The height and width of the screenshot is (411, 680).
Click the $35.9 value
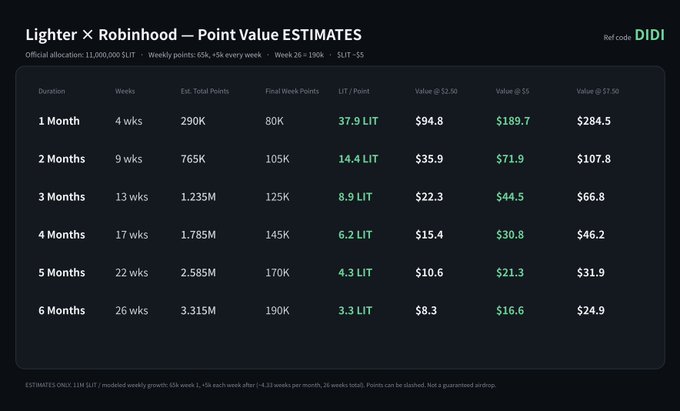pyautogui.click(x=429, y=159)
